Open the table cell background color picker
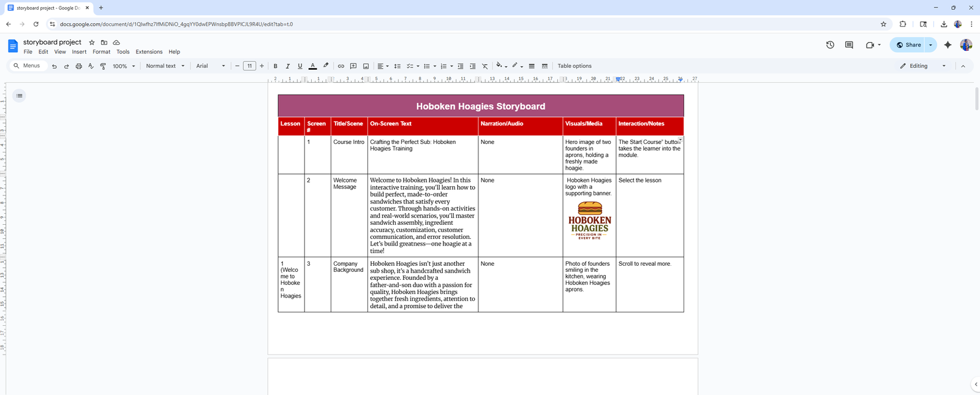Screen dimensions: 980x395 click(x=501, y=66)
